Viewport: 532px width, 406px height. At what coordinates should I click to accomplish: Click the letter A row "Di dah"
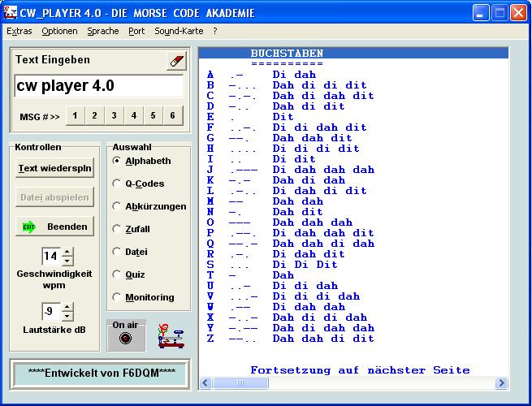pyautogui.click(x=294, y=75)
